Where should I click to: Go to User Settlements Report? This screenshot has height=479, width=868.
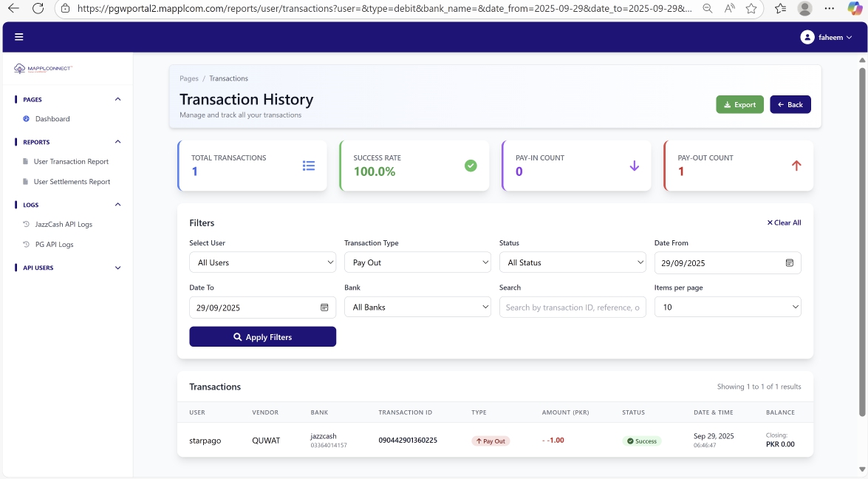pyautogui.click(x=72, y=182)
